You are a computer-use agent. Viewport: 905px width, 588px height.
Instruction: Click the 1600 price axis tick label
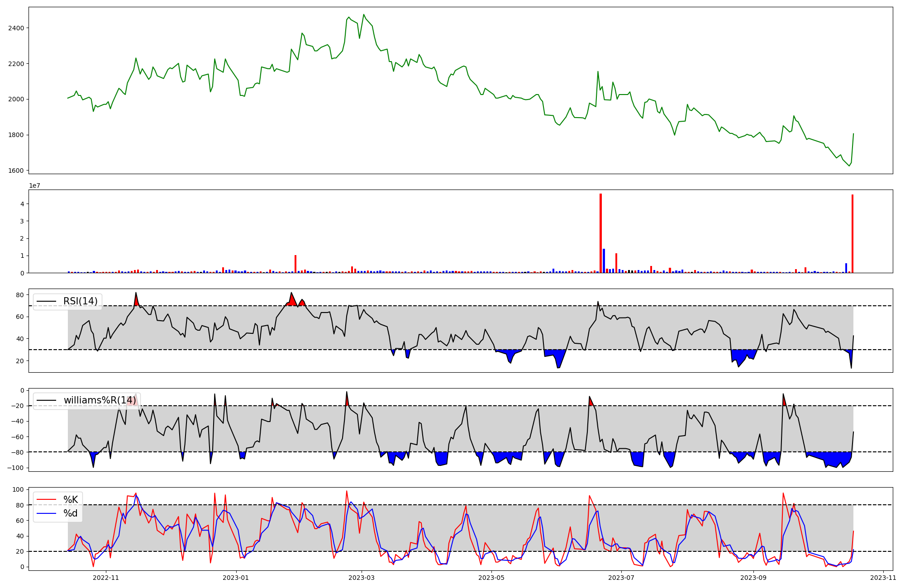pos(16,171)
